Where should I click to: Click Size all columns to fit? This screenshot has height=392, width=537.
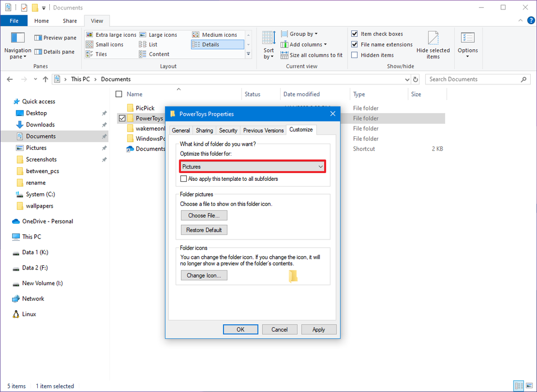312,55
